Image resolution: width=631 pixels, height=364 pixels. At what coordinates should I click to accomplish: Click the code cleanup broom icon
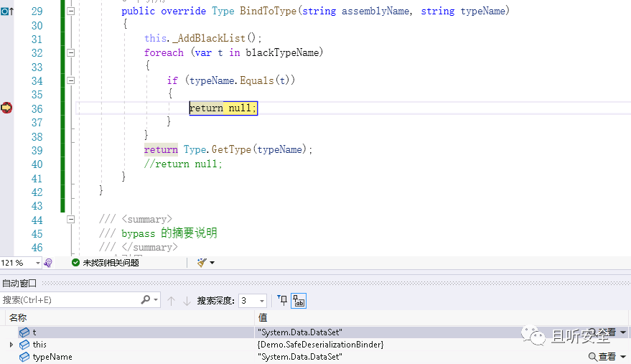coord(202,263)
